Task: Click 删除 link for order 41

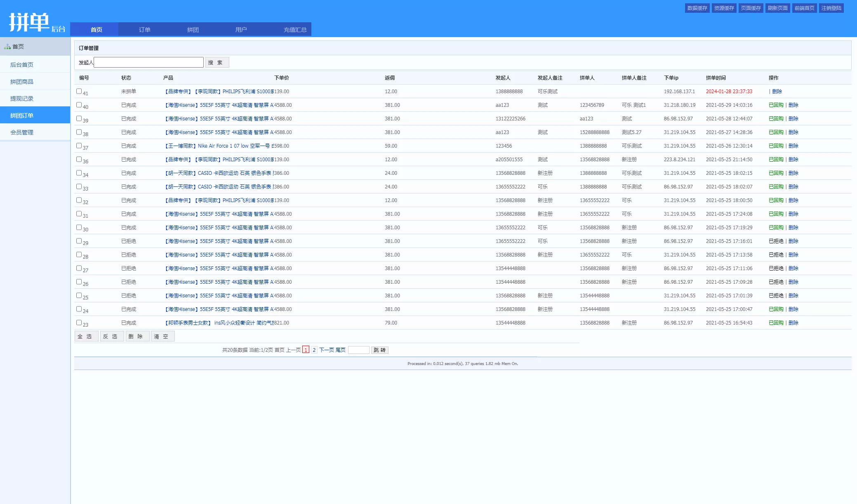Action: pyautogui.click(x=777, y=92)
